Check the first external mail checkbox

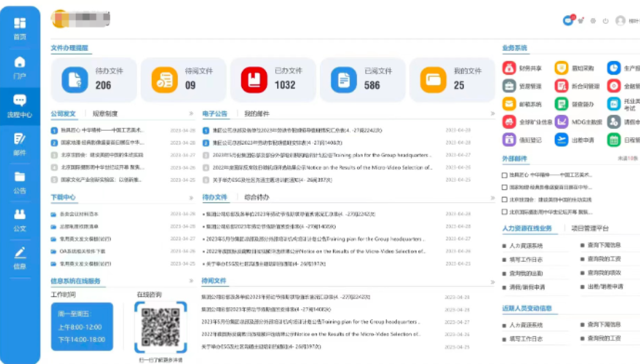coord(504,175)
